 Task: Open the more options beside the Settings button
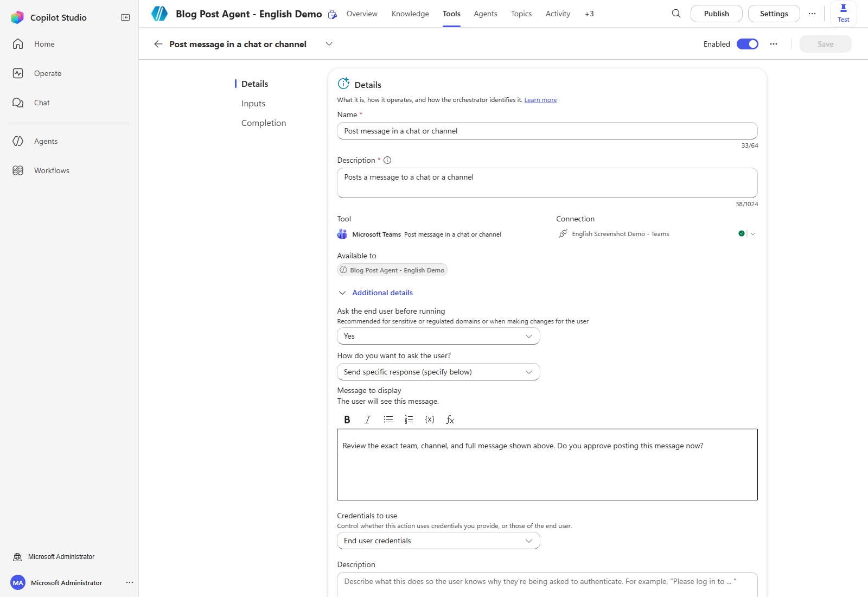(x=812, y=14)
